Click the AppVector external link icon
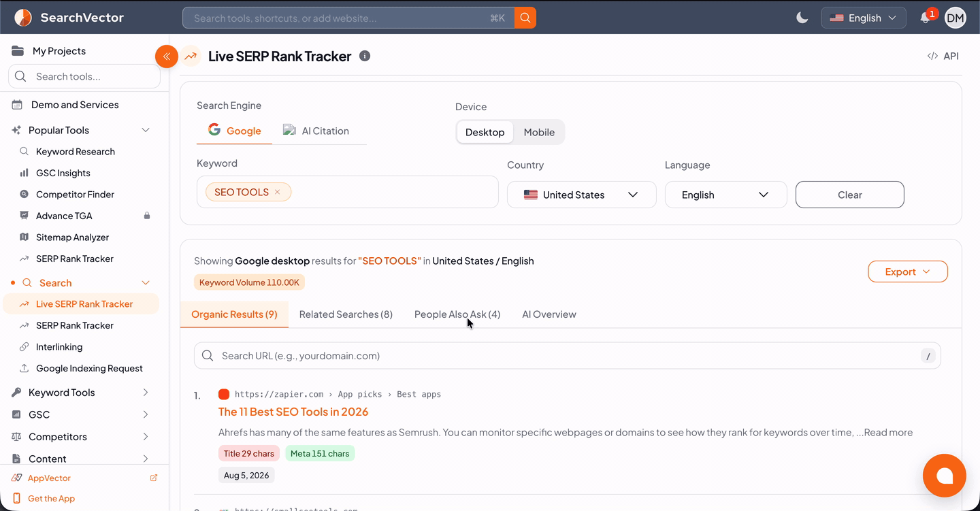 pos(153,478)
